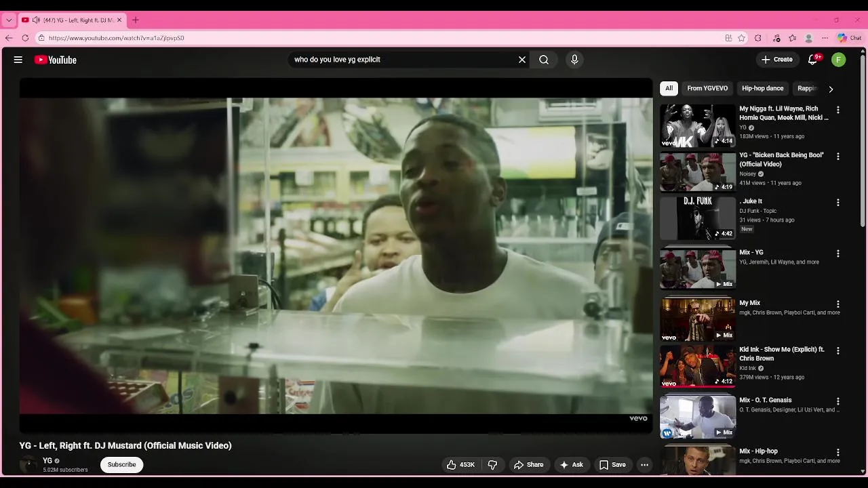Add page to favorites star
The image size is (868, 488).
point(742,38)
